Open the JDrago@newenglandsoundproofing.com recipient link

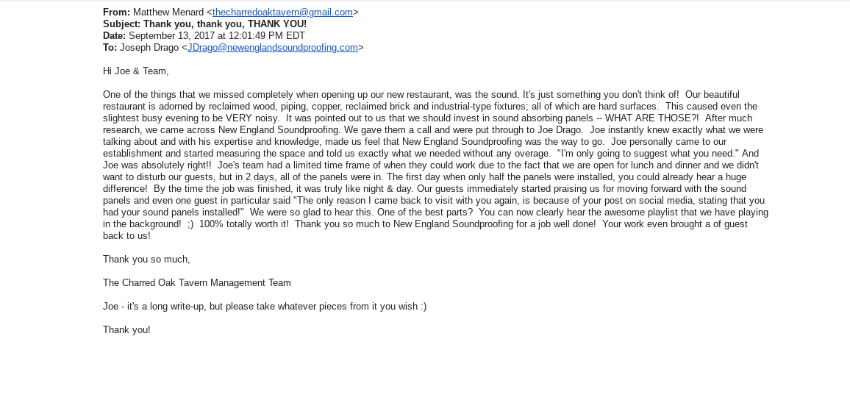tap(273, 48)
